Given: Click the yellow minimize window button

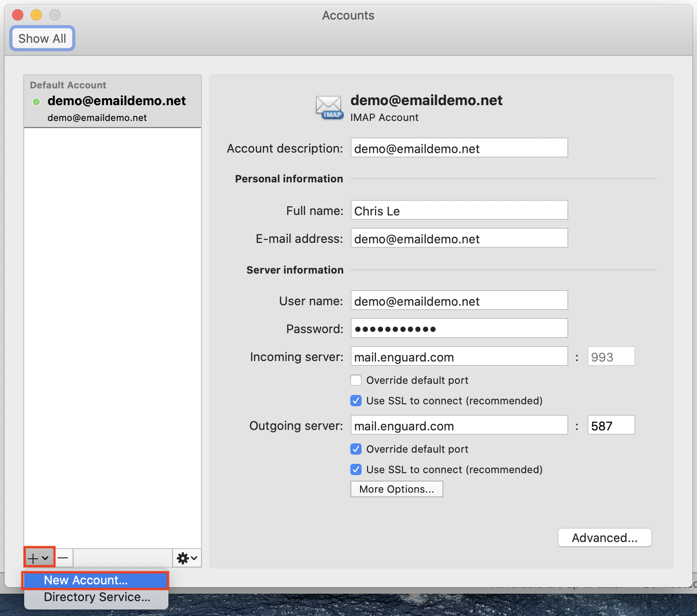Looking at the screenshot, I should point(36,15).
